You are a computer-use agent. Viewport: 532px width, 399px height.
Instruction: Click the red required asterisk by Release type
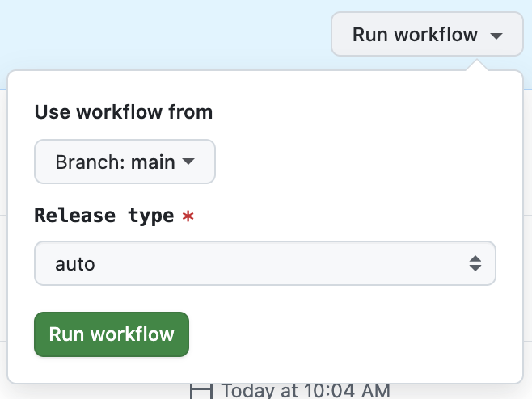coord(188,216)
